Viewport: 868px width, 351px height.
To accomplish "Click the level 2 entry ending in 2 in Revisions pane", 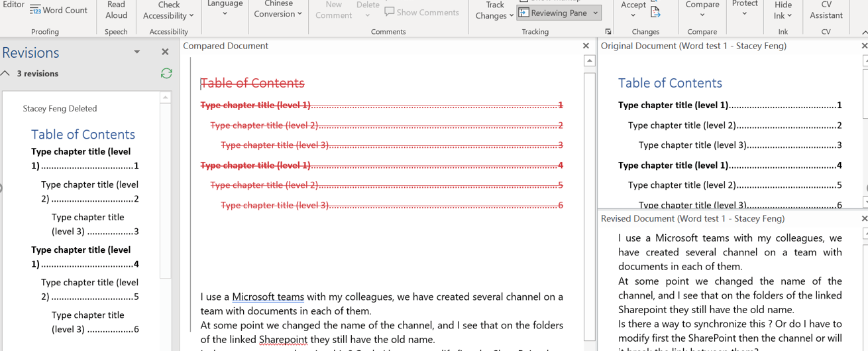I will [x=89, y=191].
